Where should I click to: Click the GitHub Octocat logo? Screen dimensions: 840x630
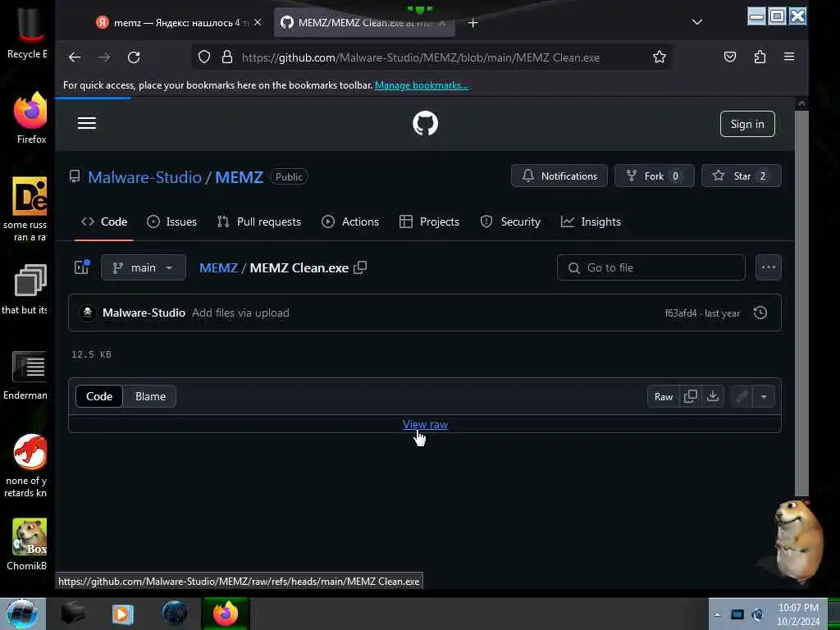426,123
